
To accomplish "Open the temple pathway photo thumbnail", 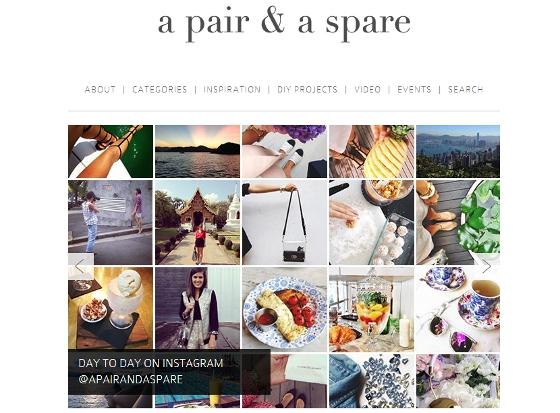I will point(198,222).
